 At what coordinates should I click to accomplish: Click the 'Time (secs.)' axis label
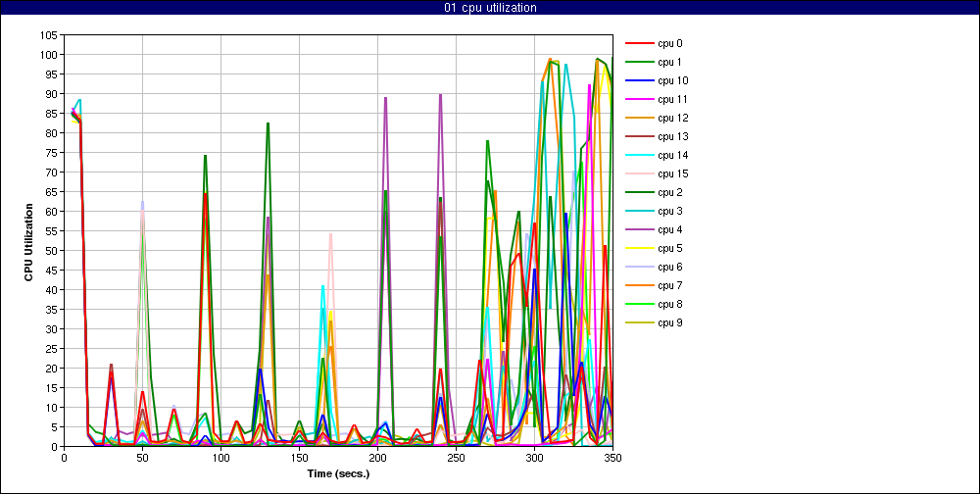pos(338,474)
